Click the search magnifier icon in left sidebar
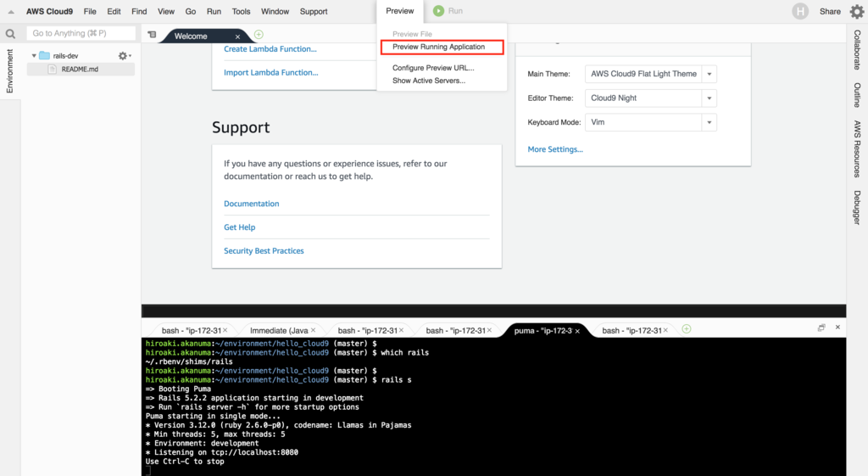The width and height of the screenshot is (868, 476). tap(10, 34)
